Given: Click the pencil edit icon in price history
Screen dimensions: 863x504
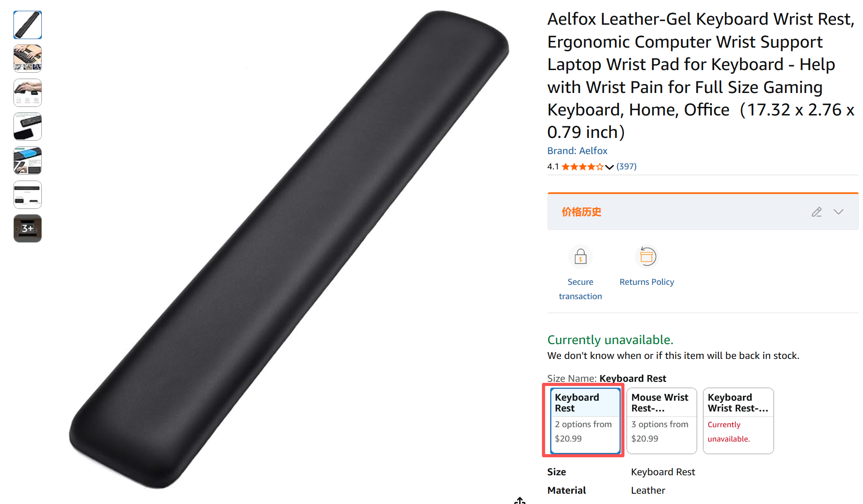Looking at the screenshot, I should point(816,212).
